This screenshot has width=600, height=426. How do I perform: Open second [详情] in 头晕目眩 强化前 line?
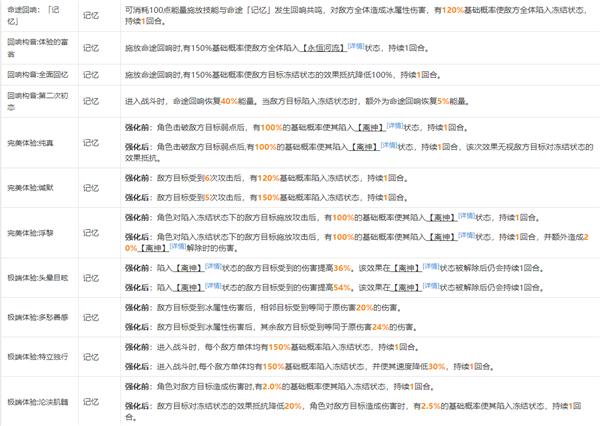(431, 268)
